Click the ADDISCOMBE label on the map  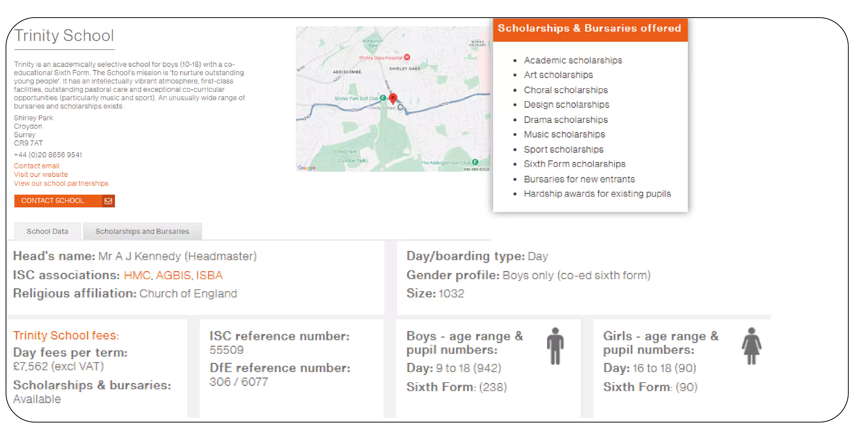point(347,72)
